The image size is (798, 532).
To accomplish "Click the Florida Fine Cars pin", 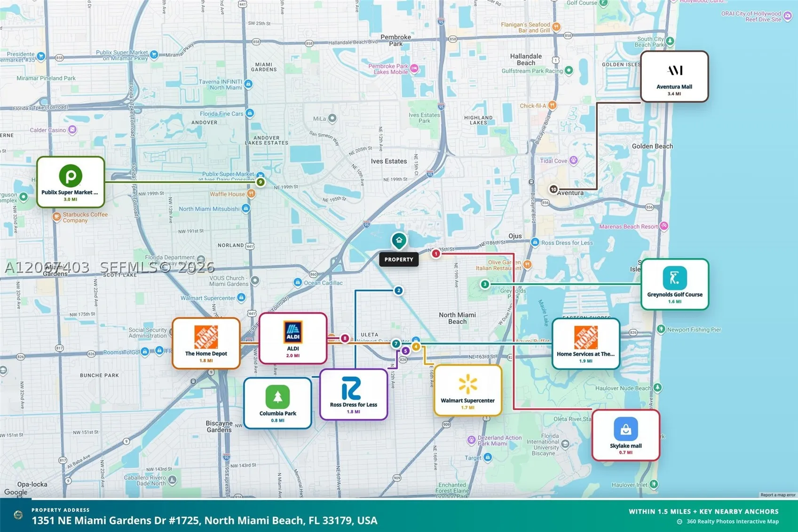I will tap(250, 113).
